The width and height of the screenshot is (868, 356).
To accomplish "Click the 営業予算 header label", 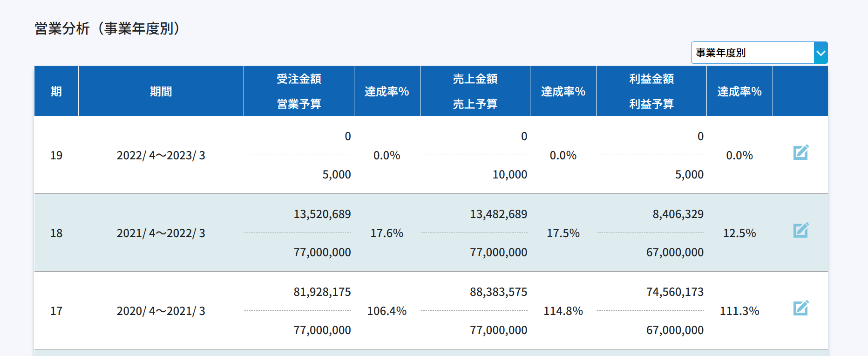I will (x=298, y=104).
